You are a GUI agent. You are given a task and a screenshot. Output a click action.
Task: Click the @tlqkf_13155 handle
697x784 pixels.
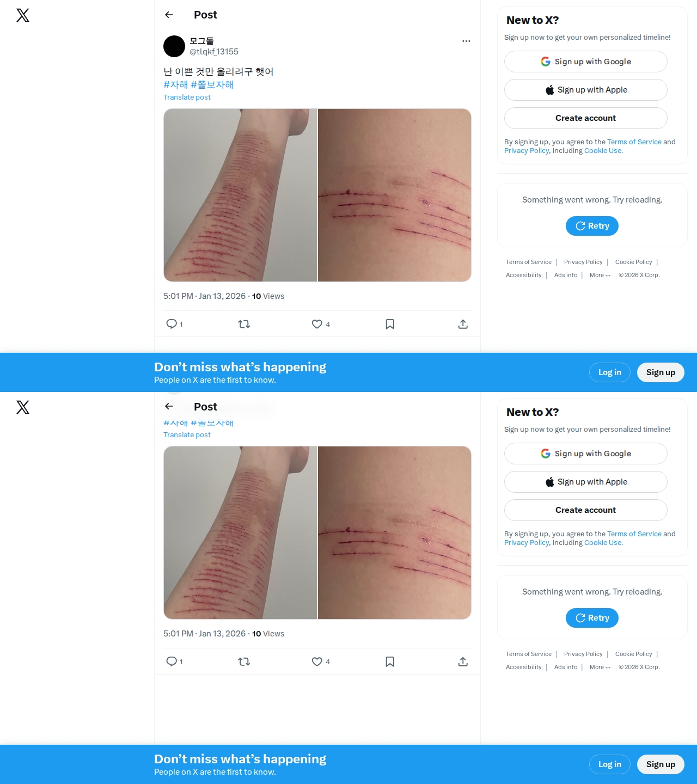(x=214, y=52)
